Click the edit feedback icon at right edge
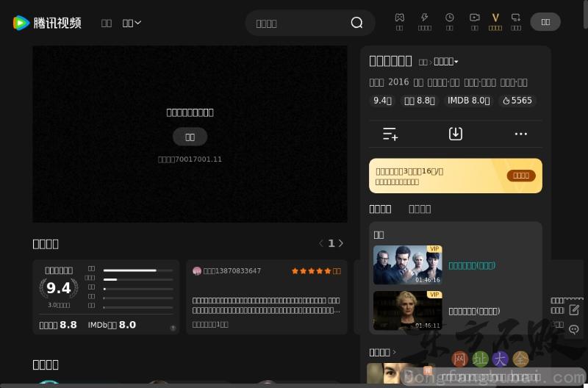The image size is (588, 388). [574, 310]
